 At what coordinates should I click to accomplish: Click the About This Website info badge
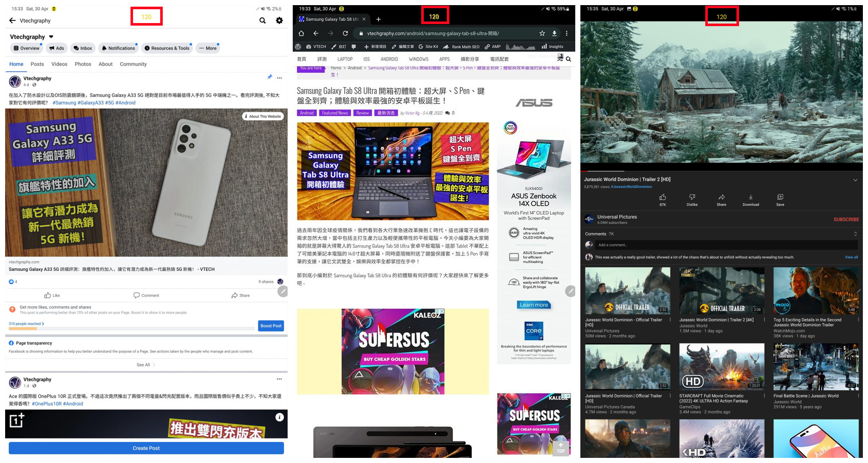[263, 116]
